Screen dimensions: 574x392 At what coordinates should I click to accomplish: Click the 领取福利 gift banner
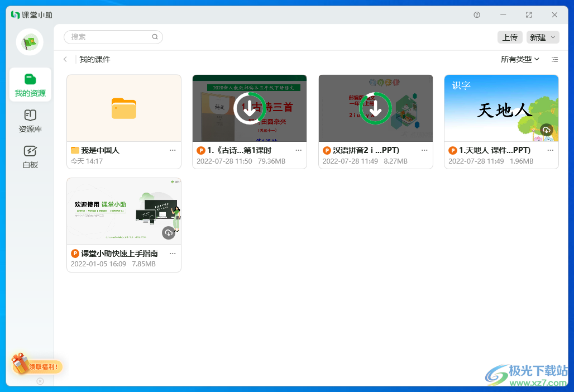[37, 365]
